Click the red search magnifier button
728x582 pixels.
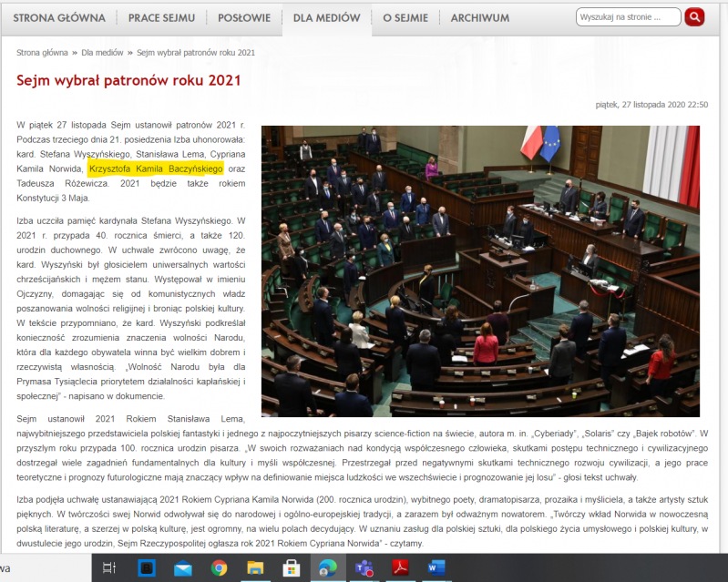point(694,17)
